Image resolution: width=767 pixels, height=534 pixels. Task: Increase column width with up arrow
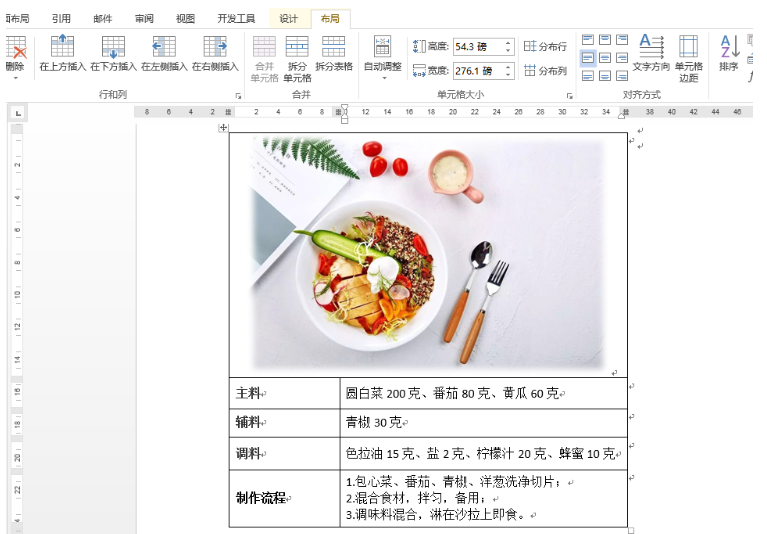pos(509,67)
